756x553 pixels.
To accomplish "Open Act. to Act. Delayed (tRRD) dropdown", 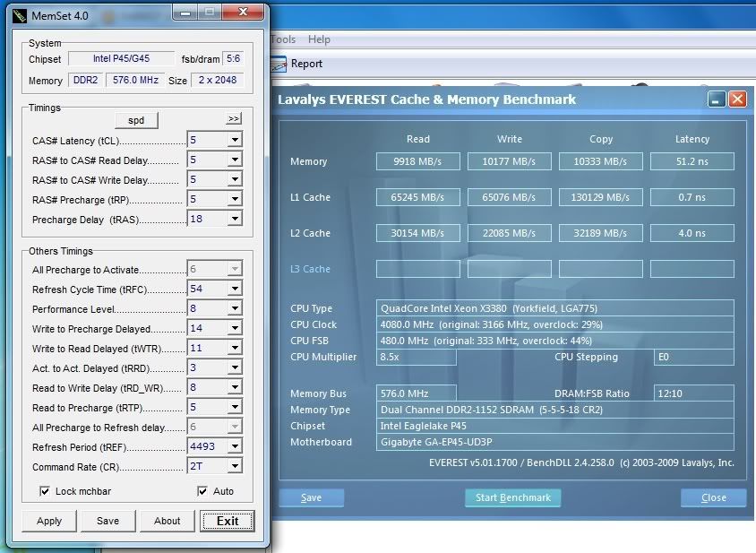I will [235, 368].
